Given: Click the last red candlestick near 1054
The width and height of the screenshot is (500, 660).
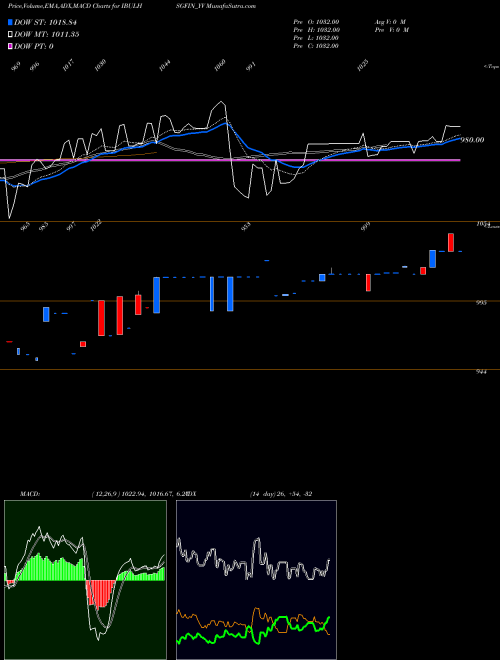Looking at the screenshot, I should point(451,242).
